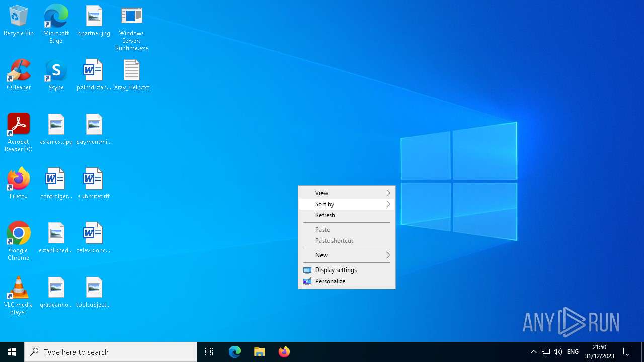Launch Edge from the taskbar
Screen dimensions: 644x362
tap(235, 352)
